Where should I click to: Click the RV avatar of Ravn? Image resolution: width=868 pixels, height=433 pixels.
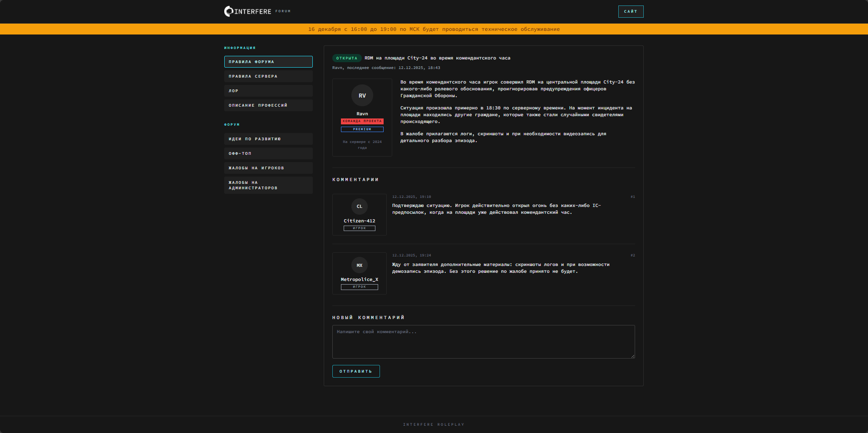(362, 96)
